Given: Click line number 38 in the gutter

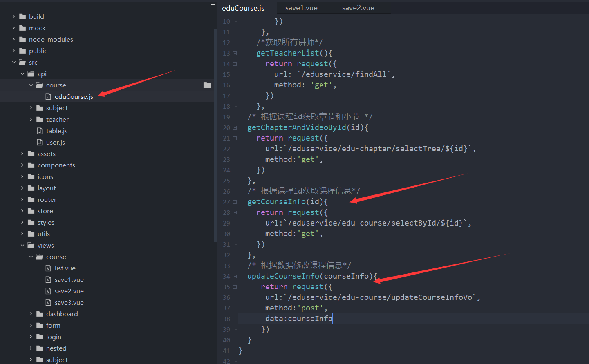Looking at the screenshot, I should pos(226,319).
